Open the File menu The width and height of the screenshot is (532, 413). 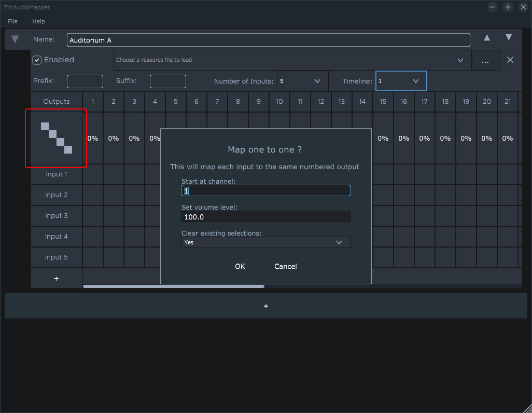[12, 21]
